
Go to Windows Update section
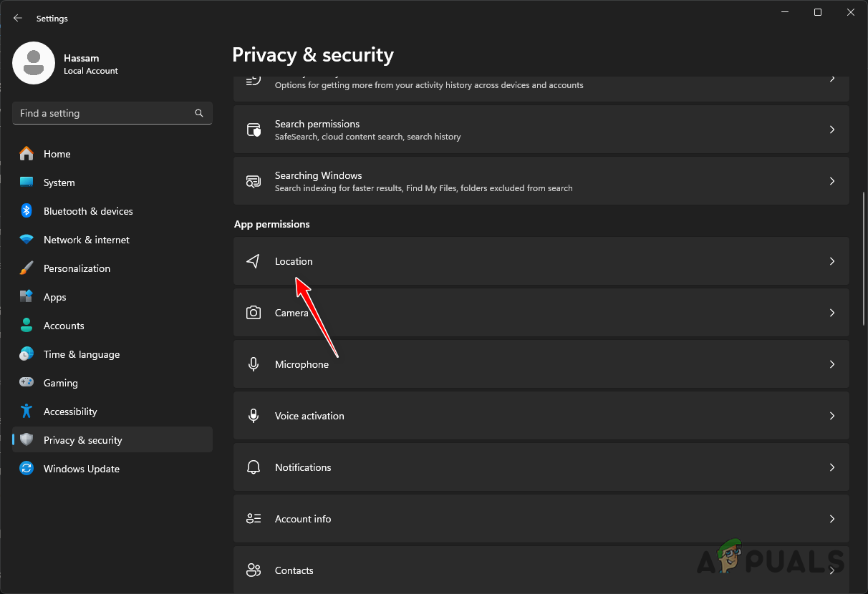point(82,469)
